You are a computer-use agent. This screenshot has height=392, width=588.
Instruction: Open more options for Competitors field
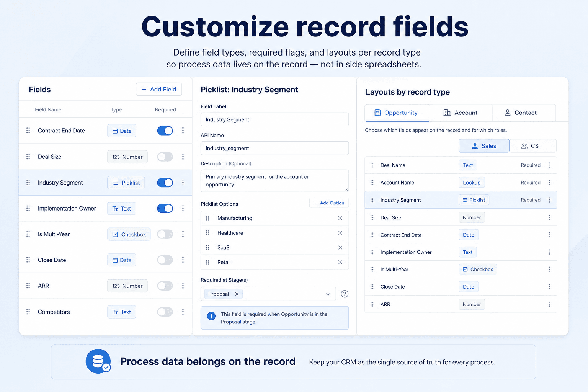click(x=183, y=312)
